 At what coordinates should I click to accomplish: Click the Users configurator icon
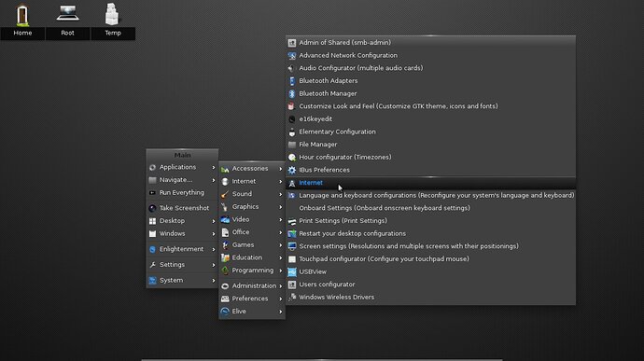291,285
